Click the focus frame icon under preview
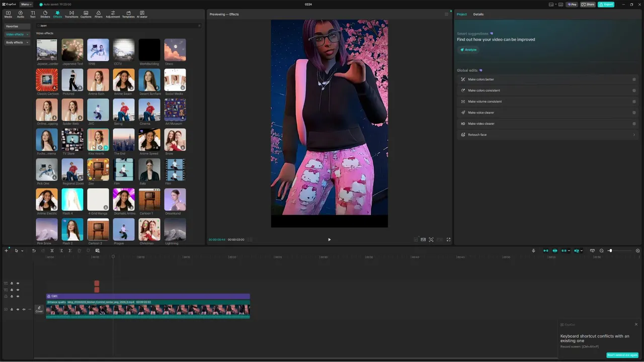644x362 pixels. point(431,239)
